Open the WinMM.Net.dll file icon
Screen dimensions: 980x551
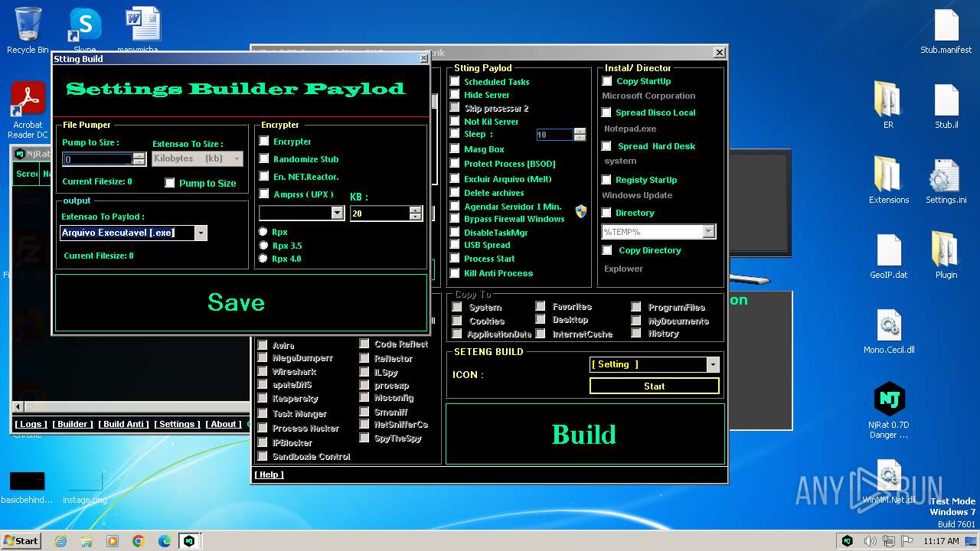(x=888, y=481)
